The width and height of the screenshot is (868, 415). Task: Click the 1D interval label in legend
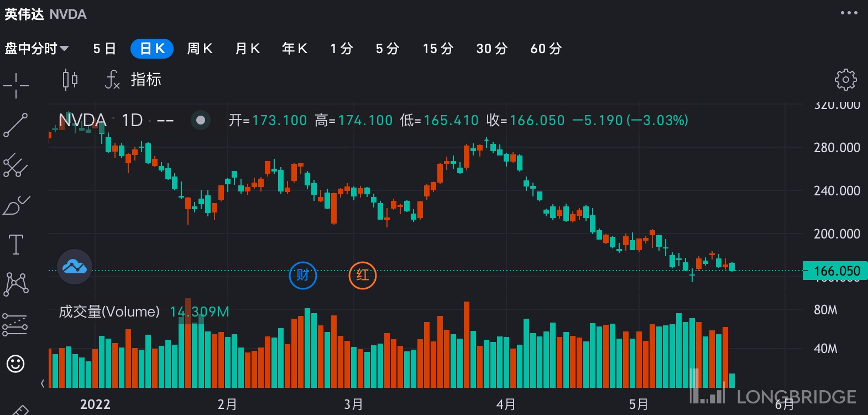pyautogui.click(x=132, y=120)
